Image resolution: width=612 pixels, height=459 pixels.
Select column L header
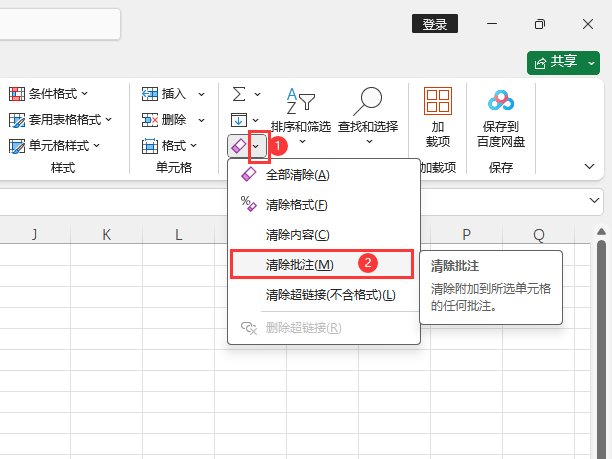point(179,235)
